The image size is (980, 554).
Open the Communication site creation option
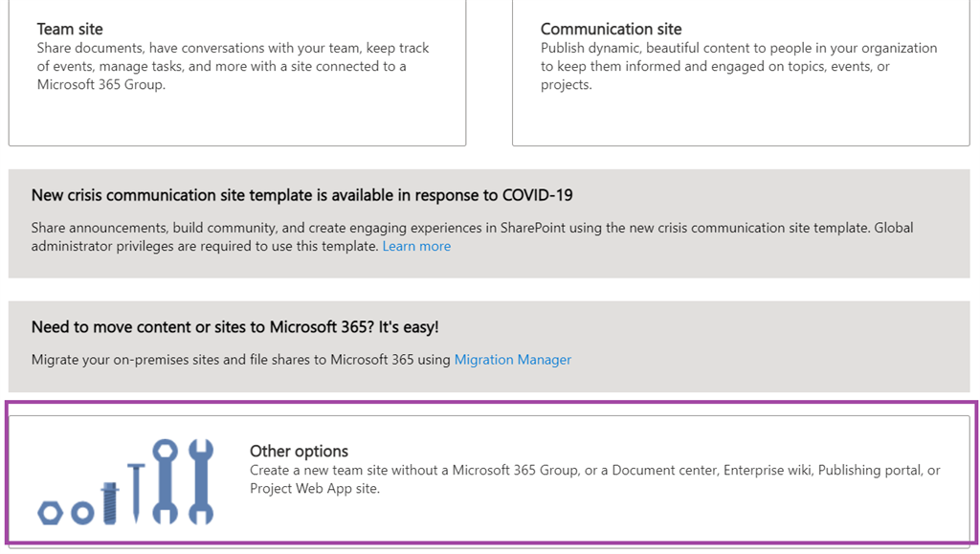[x=740, y=72]
